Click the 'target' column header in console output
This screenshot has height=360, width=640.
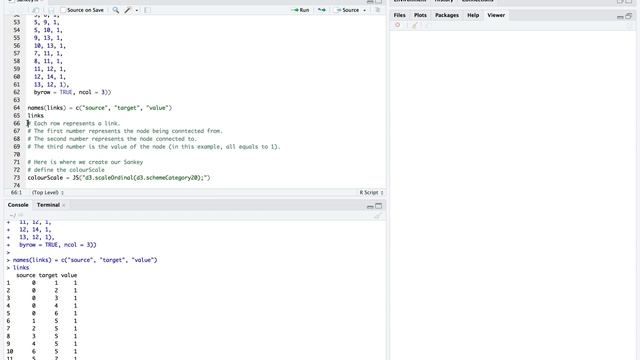(48, 275)
